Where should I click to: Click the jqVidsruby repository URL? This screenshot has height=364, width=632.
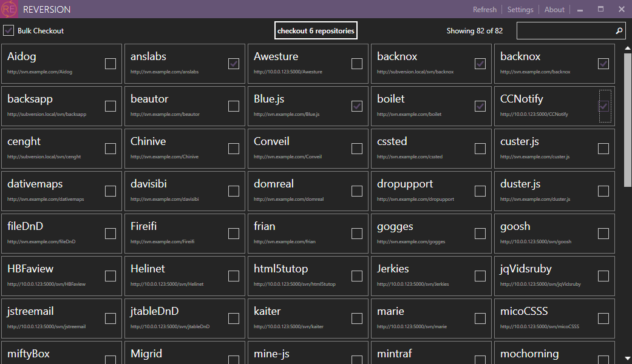pos(540,285)
